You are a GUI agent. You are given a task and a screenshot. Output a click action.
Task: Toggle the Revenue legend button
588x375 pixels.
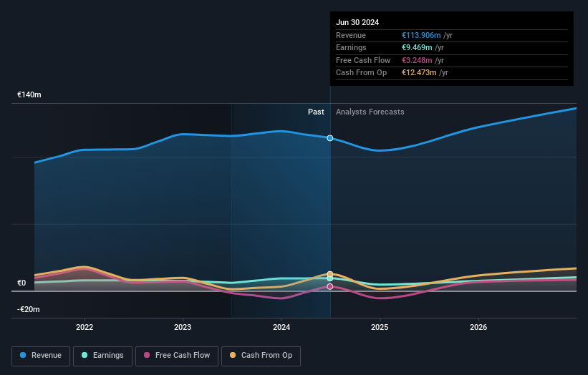click(41, 356)
